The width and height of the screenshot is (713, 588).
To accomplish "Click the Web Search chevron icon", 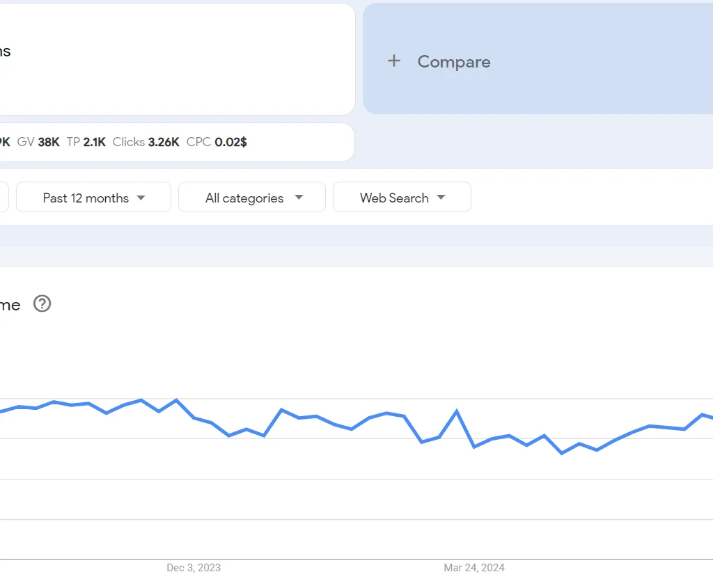I will [441, 197].
